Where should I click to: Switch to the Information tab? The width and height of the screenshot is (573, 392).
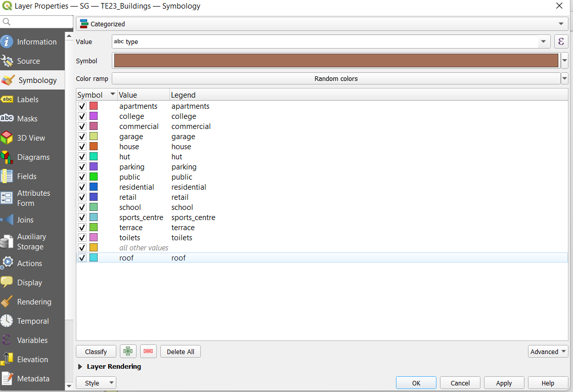[36, 42]
